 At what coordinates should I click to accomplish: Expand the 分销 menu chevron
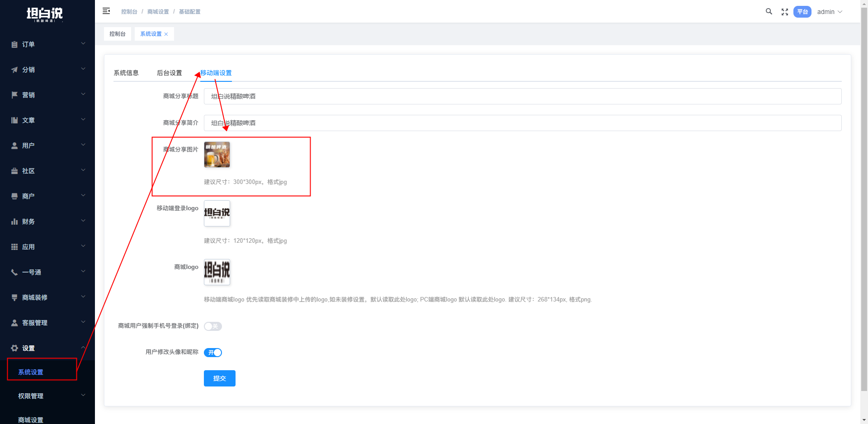pyautogui.click(x=83, y=69)
